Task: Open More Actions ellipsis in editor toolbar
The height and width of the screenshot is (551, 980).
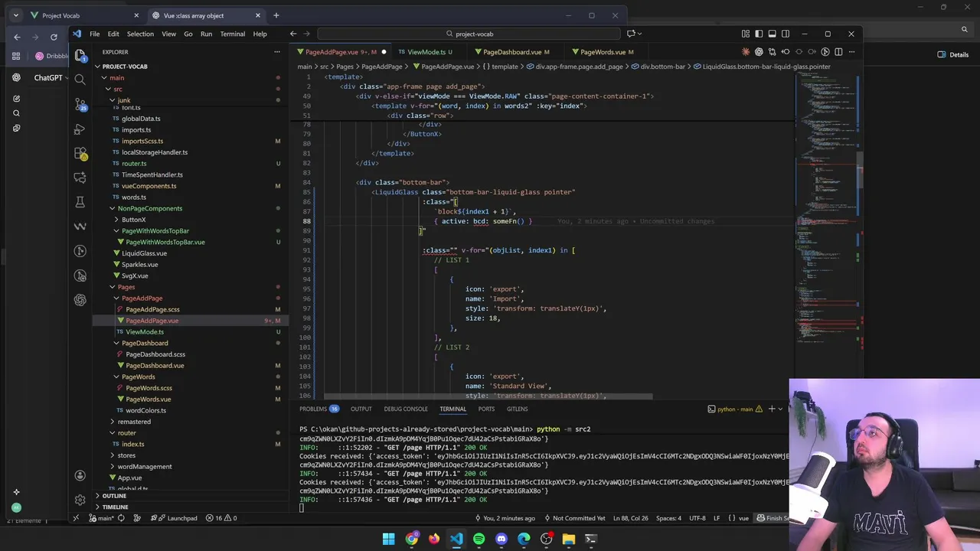Action: [x=851, y=52]
